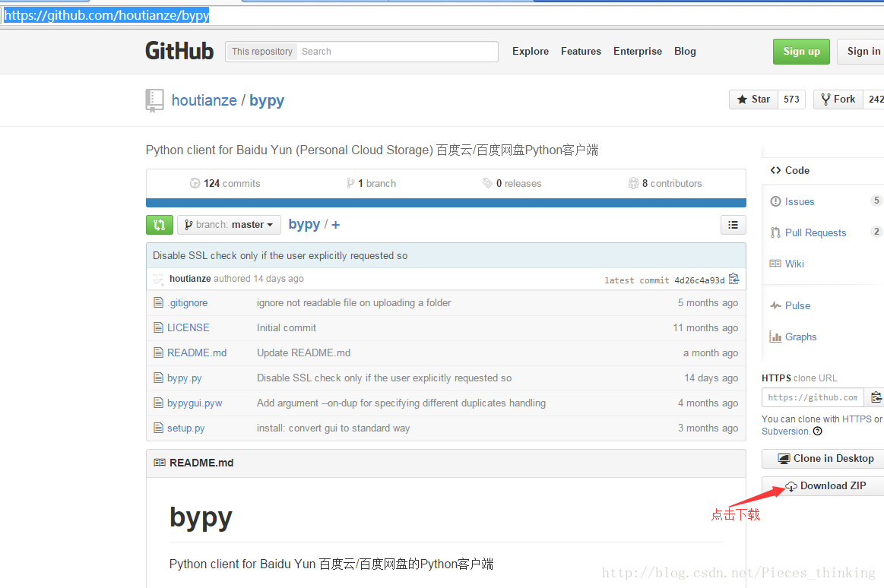Click the Issues icon in sidebar

[x=776, y=201]
